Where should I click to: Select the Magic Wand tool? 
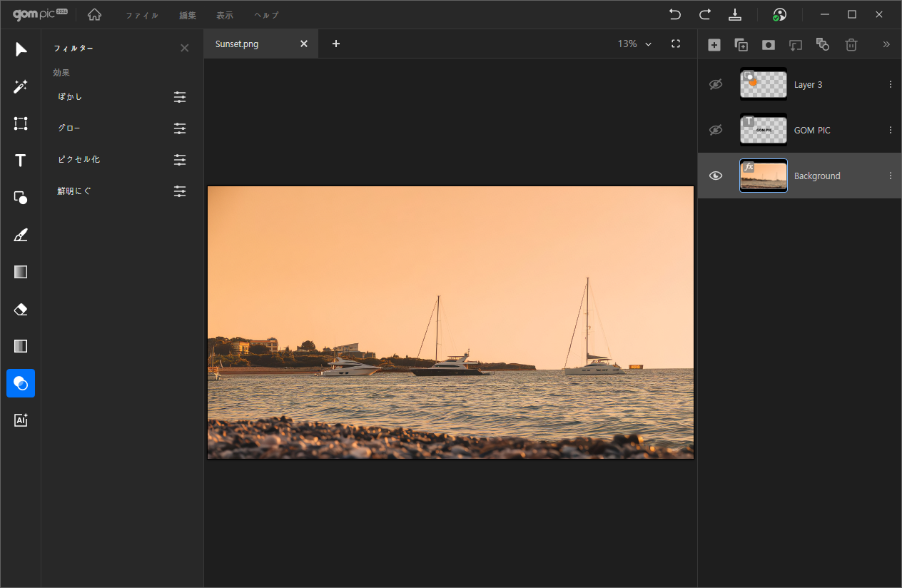tap(21, 86)
